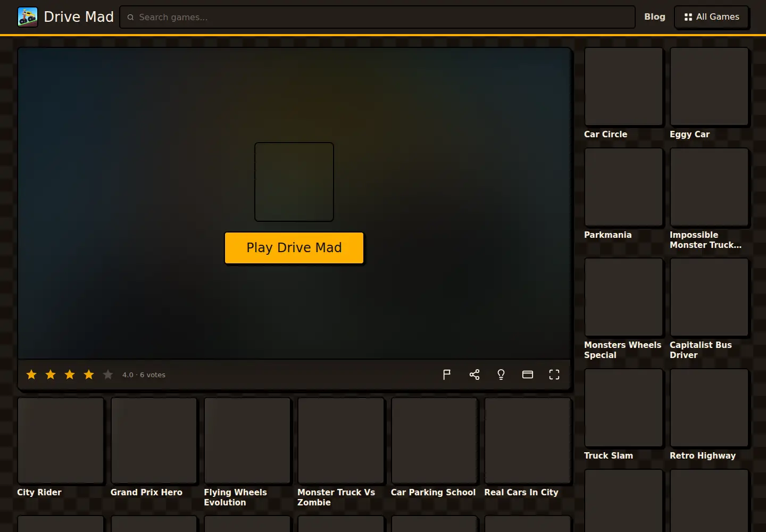
Task: Rate the game four stars
Action: (89, 375)
